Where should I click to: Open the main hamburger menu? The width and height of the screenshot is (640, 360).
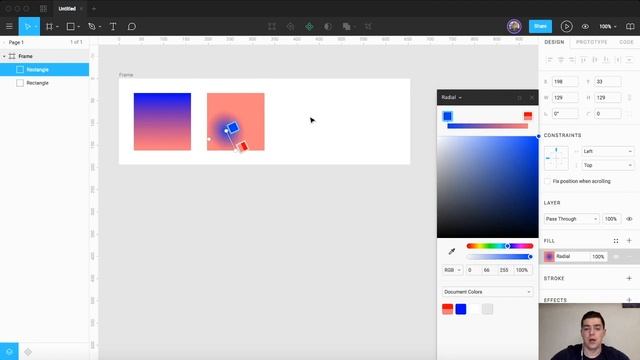click(9, 27)
